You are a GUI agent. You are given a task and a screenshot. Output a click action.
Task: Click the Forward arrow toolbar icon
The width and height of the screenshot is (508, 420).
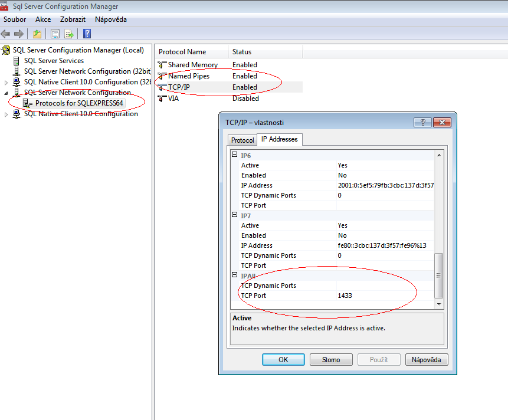pos(19,34)
